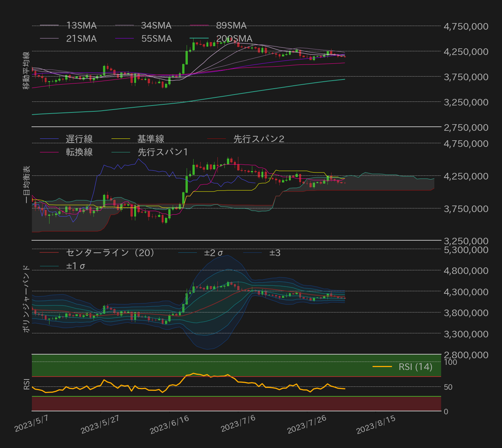
Task: Click the 55SMA legend label
Action: click(x=156, y=39)
